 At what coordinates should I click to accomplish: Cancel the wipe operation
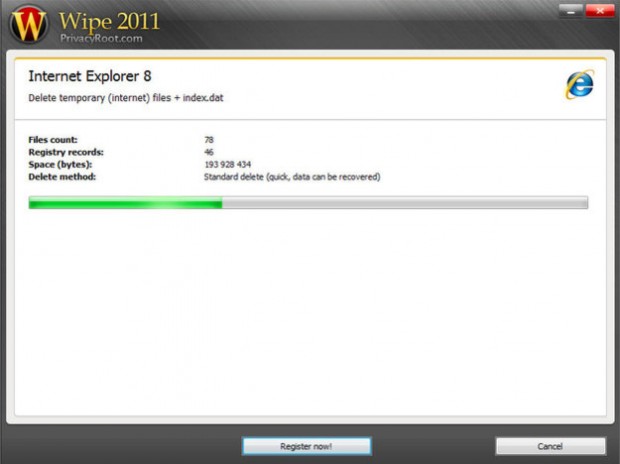pos(550,446)
